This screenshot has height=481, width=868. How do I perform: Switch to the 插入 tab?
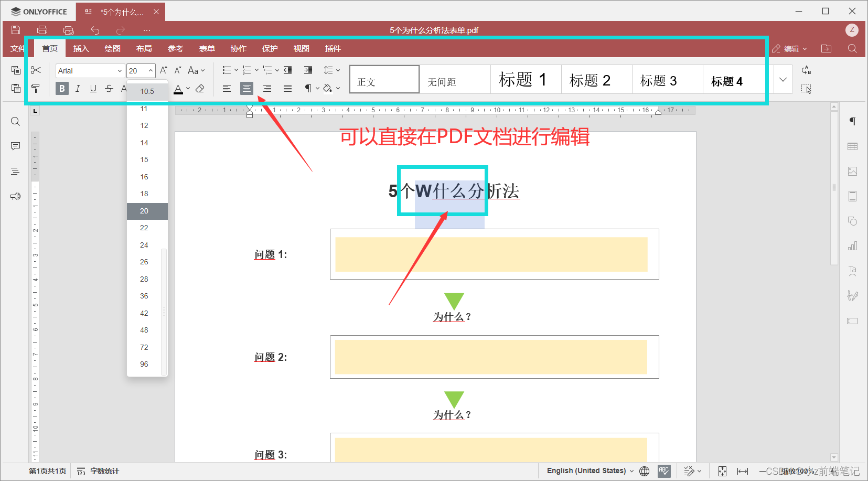81,48
